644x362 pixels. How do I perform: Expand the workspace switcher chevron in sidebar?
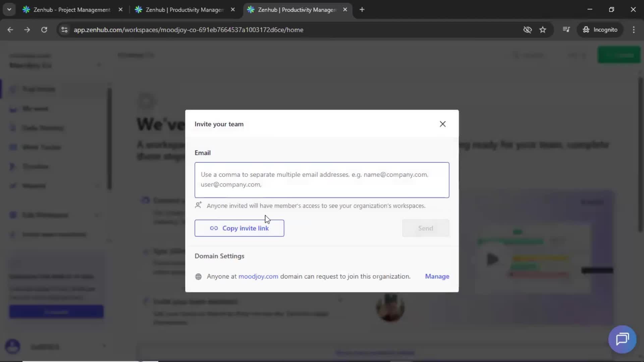pos(99,64)
